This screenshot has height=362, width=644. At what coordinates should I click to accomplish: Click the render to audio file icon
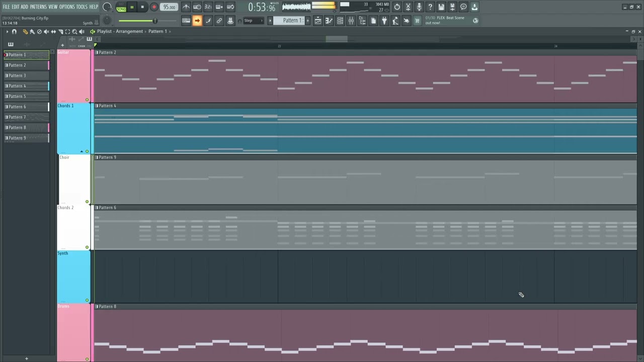pyautogui.click(x=452, y=7)
